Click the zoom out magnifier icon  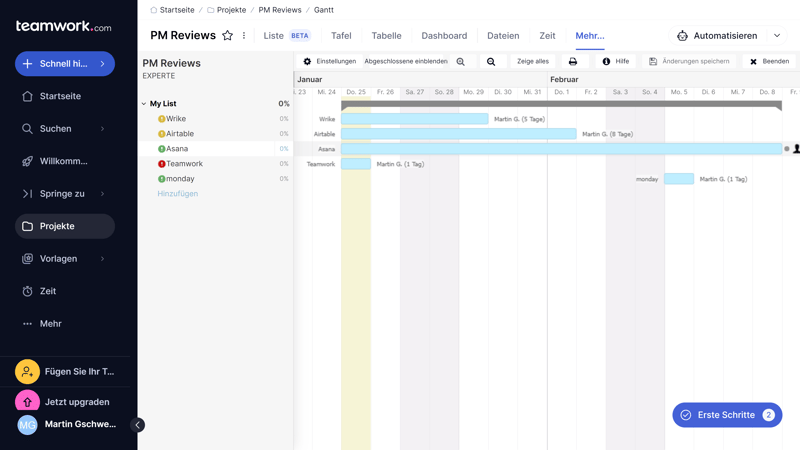[491, 62]
